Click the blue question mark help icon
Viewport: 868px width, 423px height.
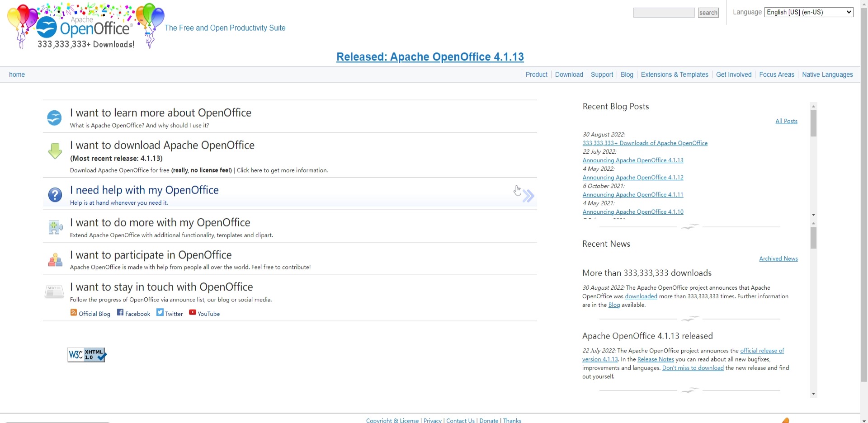55,195
